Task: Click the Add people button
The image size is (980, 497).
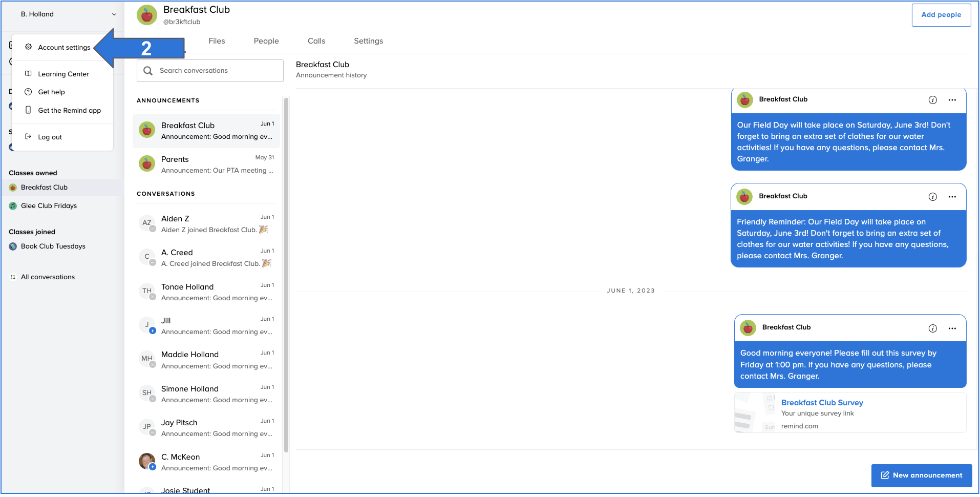Action: (x=941, y=14)
